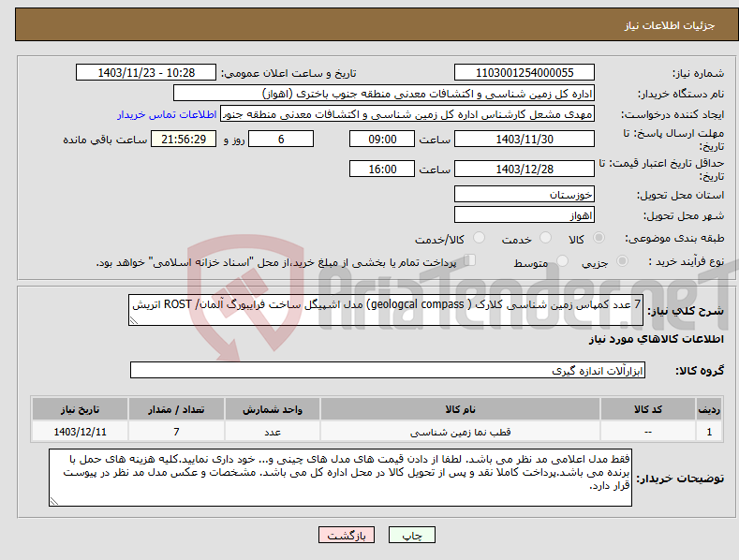Click the deadline time field 09:00
The width and height of the screenshot is (739, 560).
(382, 139)
